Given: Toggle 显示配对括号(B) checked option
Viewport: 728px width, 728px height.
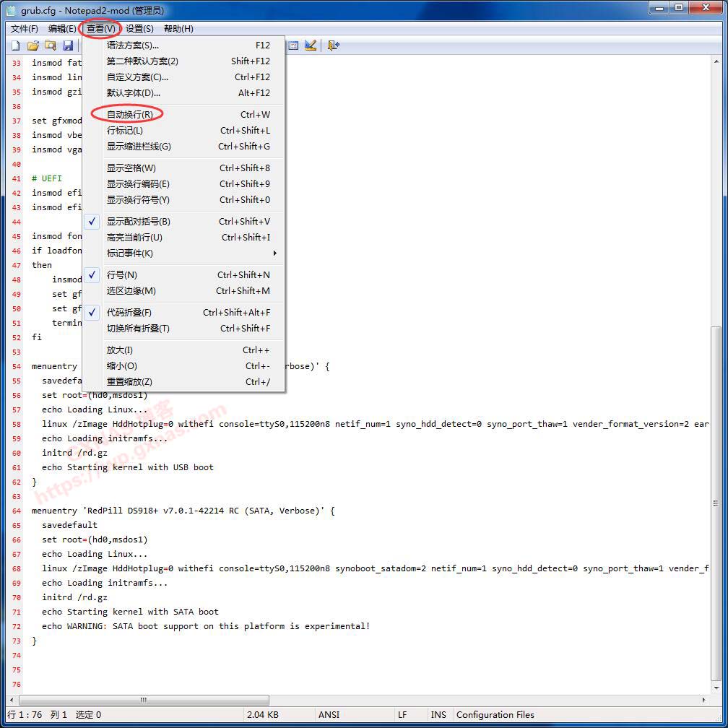Looking at the screenshot, I should tap(139, 222).
